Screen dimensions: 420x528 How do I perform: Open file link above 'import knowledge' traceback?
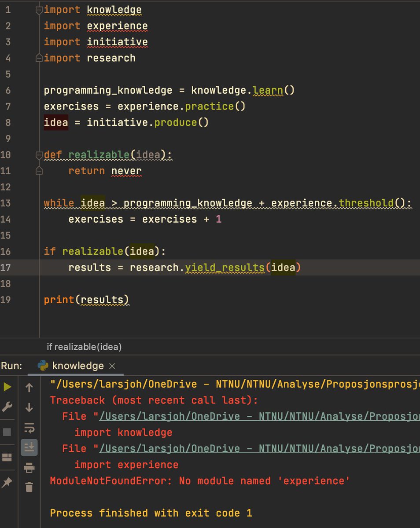pos(259,416)
